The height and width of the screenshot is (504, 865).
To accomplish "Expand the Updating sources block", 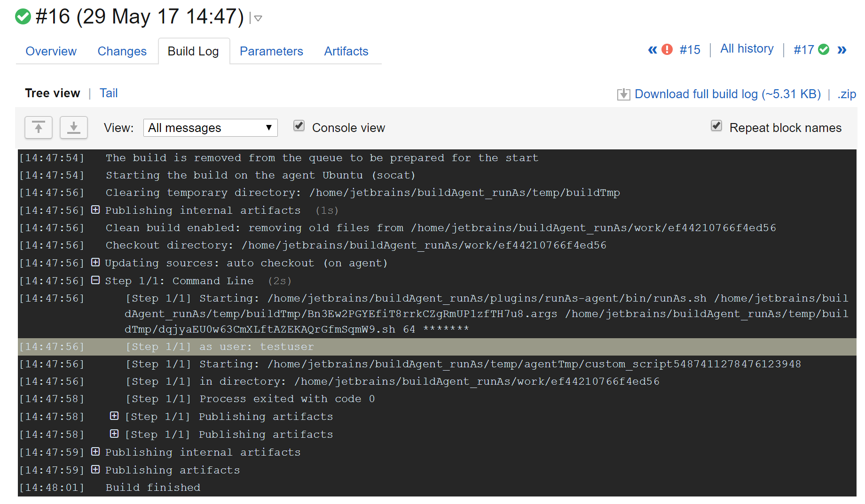I will tap(95, 263).
